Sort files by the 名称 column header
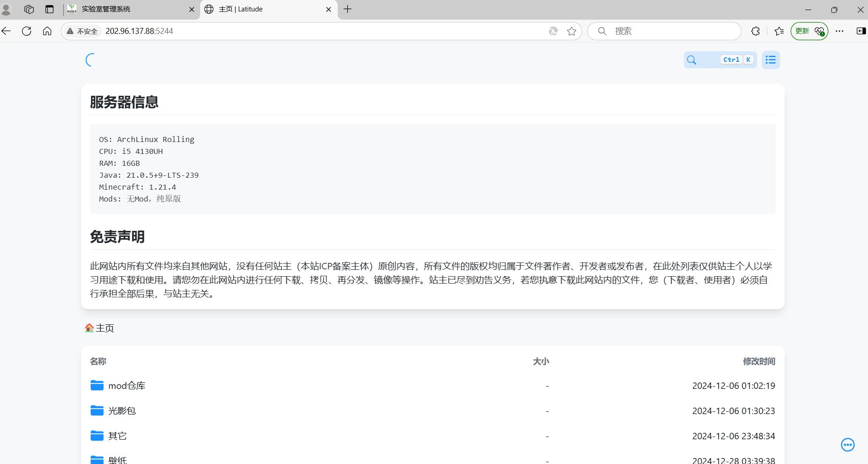The image size is (868, 464). click(98, 361)
